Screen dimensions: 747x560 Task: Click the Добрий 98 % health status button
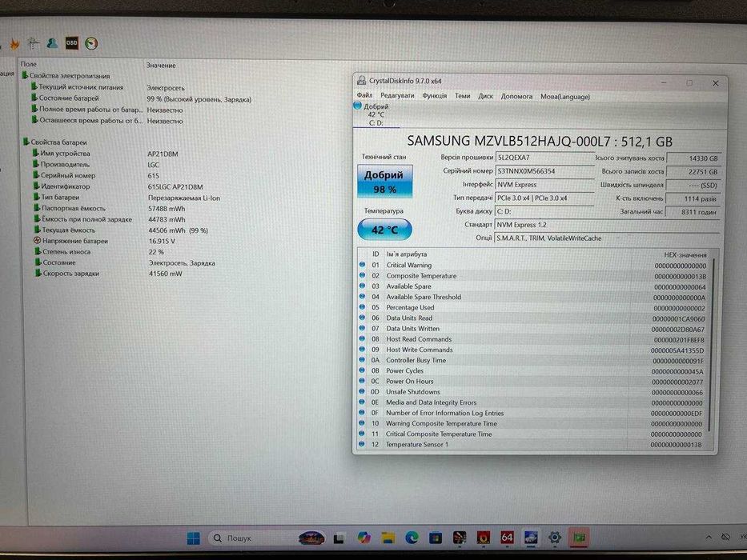pos(385,182)
